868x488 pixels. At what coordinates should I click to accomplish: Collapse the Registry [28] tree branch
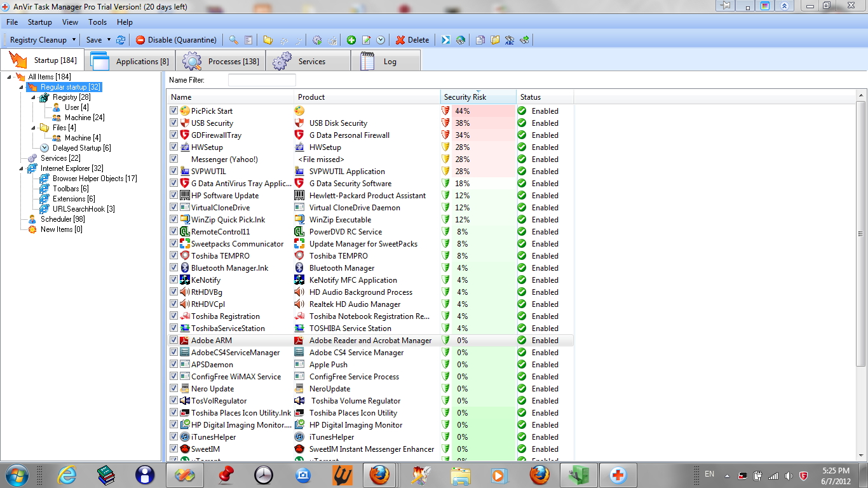[x=33, y=97]
